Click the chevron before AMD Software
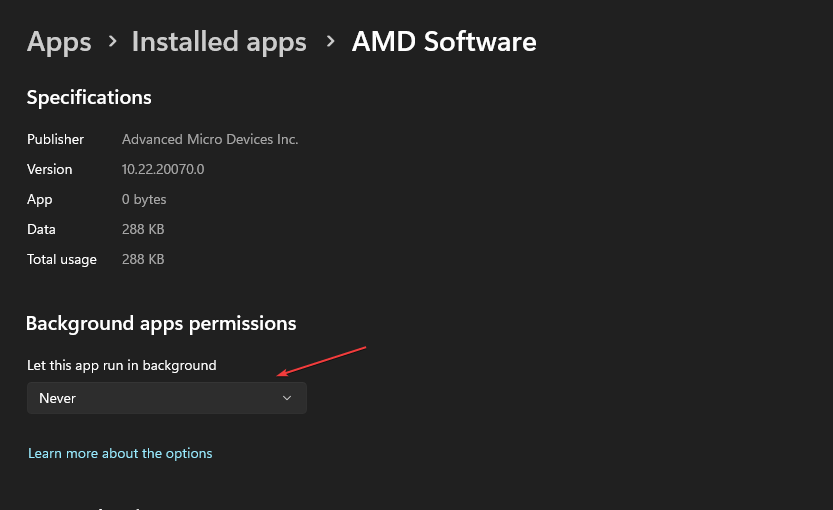The height and width of the screenshot is (510, 833). (x=329, y=42)
